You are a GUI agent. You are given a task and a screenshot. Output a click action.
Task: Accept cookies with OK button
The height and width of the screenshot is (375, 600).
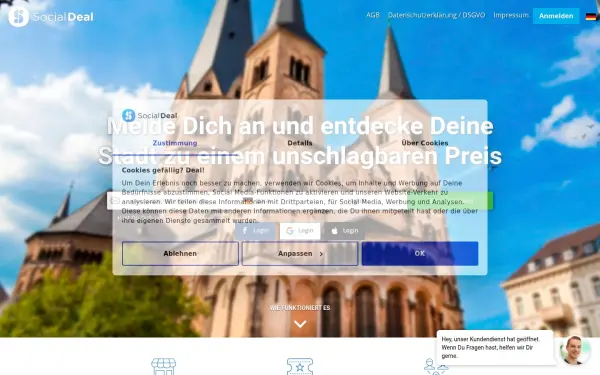tap(420, 253)
